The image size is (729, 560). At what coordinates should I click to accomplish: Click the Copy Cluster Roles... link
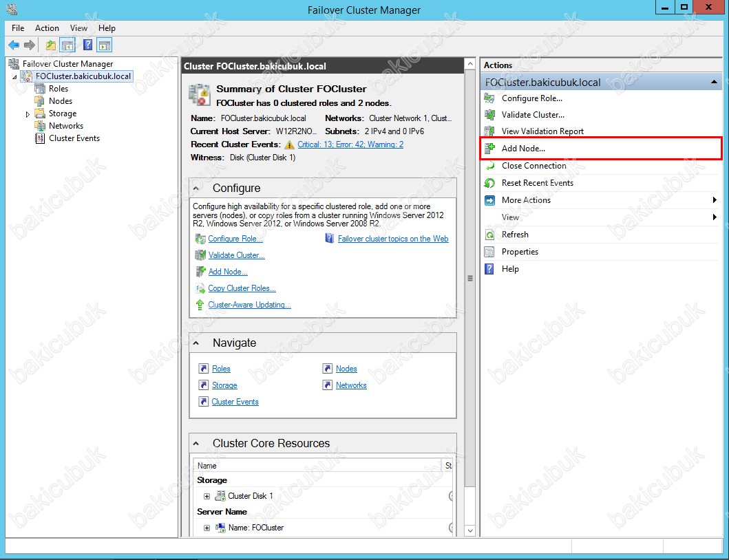pos(242,288)
